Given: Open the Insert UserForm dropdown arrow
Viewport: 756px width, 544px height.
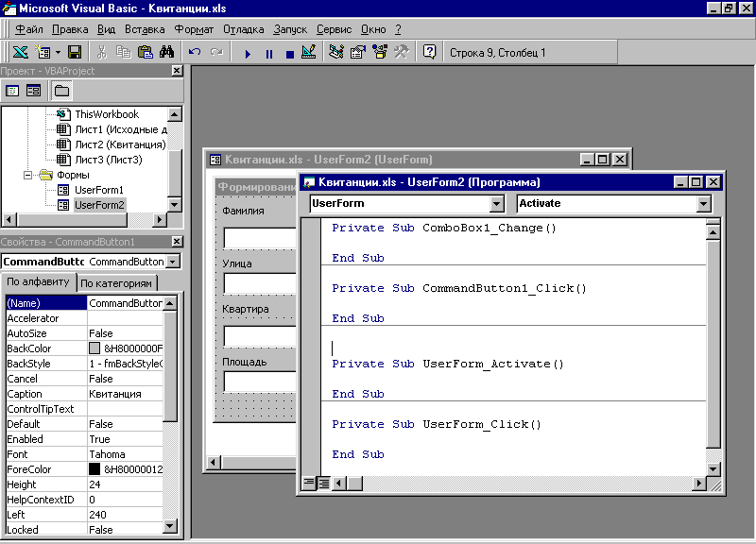Looking at the screenshot, I should coord(58,52).
